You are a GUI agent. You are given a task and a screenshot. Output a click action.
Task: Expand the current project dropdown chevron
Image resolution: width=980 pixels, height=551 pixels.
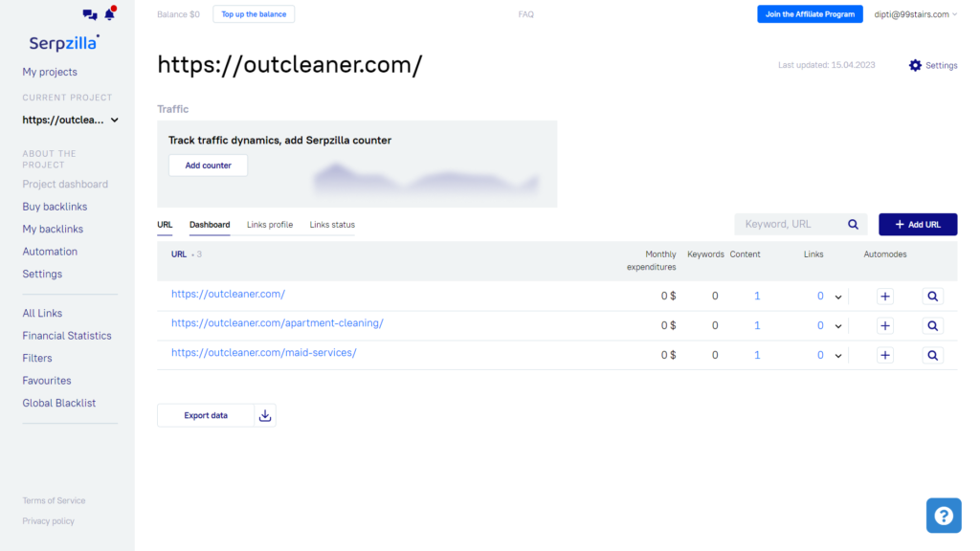[x=115, y=120]
